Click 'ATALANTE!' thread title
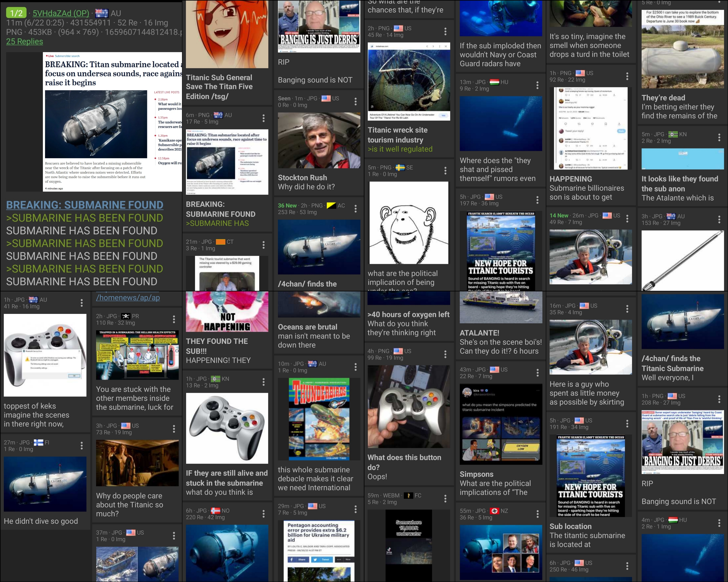 click(479, 333)
